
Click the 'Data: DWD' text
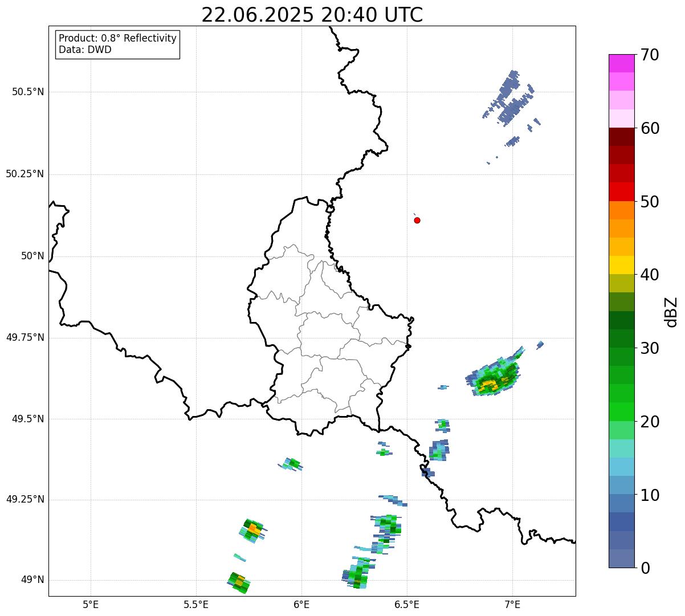pyautogui.click(x=85, y=50)
